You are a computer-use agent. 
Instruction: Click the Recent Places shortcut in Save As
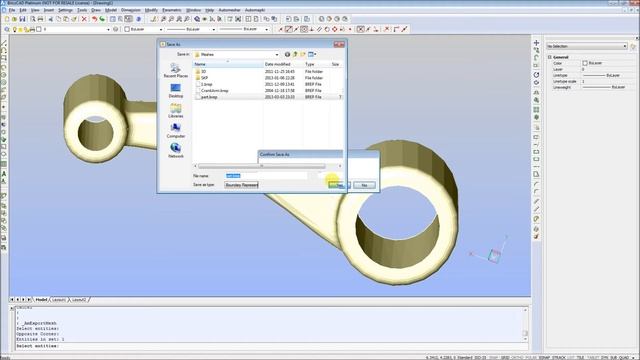click(176, 70)
